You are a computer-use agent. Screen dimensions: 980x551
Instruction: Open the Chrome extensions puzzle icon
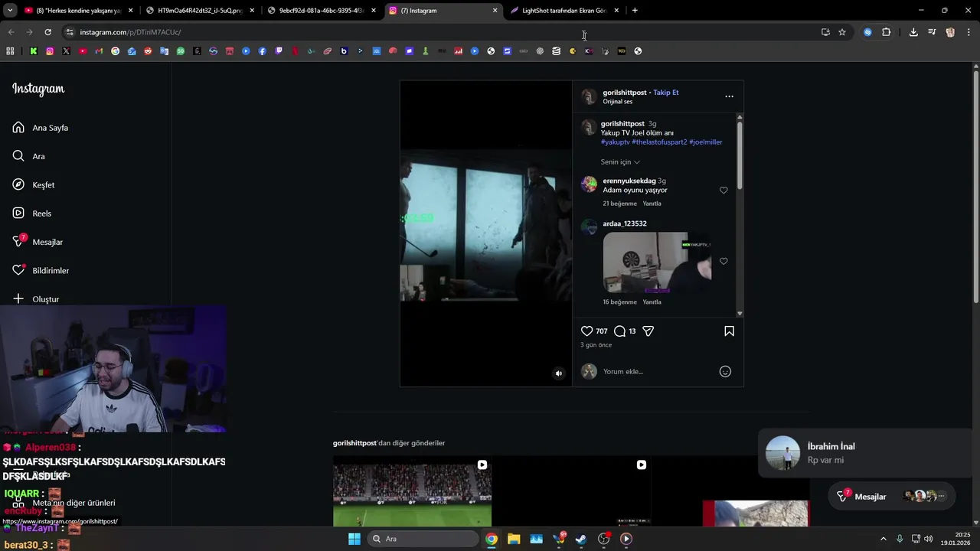tap(886, 32)
